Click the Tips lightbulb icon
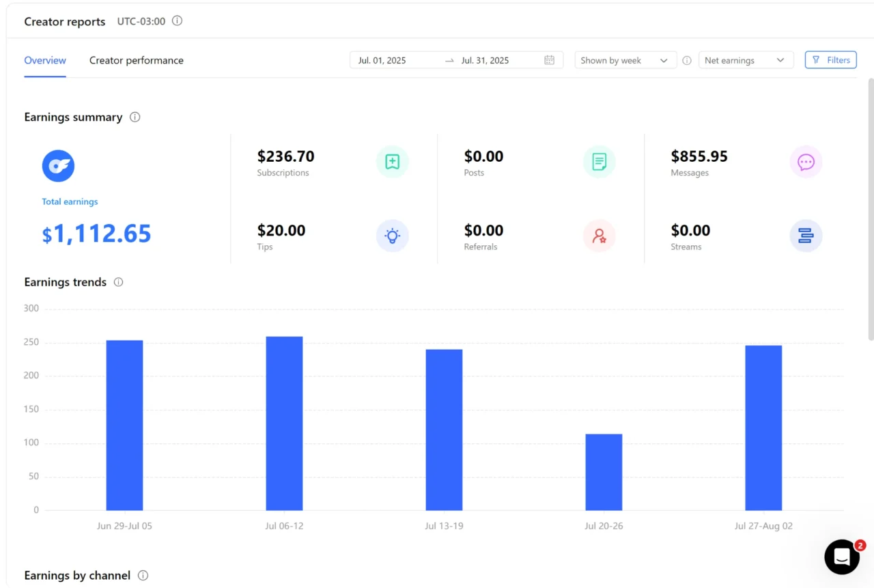This screenshot has width=874, height=588. pos(392,236)
